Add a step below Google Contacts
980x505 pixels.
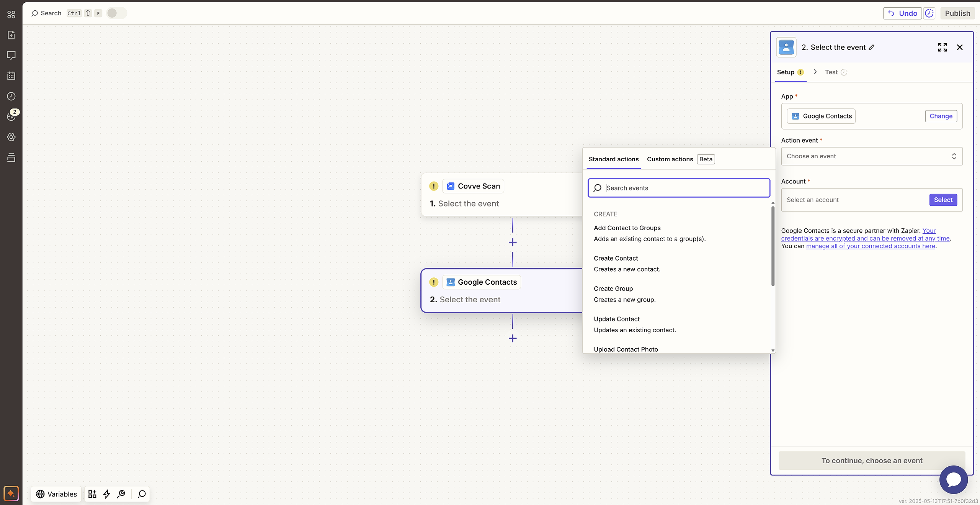pyautogui.click(x=513, y=338)
